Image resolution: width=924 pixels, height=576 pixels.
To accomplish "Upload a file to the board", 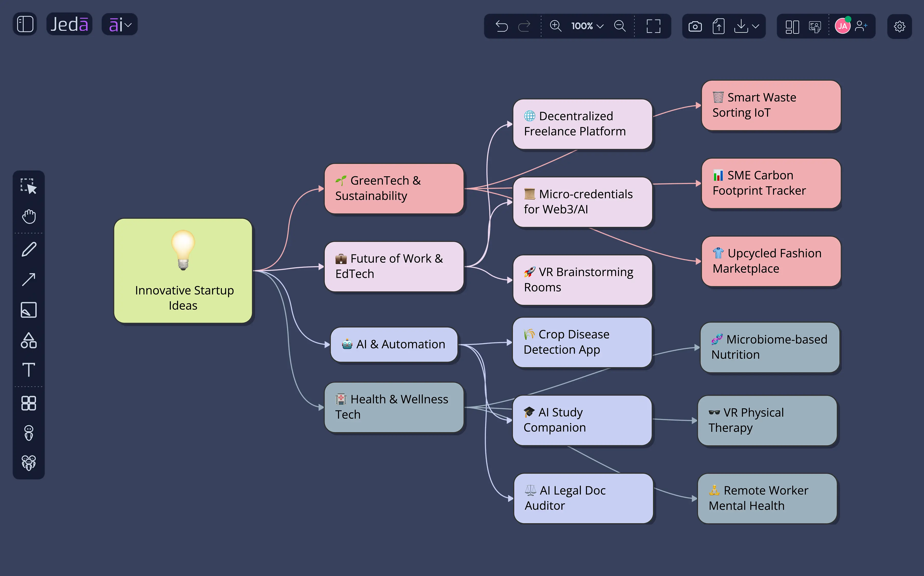I will click(x=718, y=26).
